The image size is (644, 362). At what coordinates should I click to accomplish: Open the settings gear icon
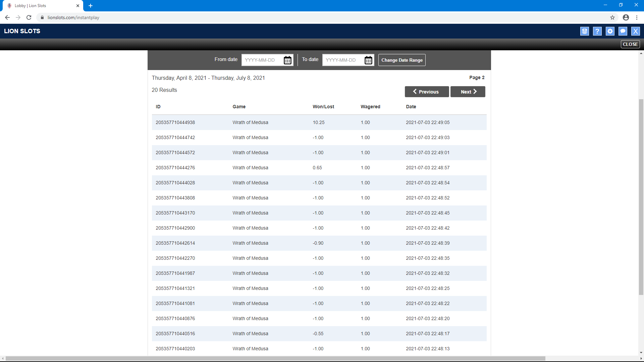[x=610, y=31]
